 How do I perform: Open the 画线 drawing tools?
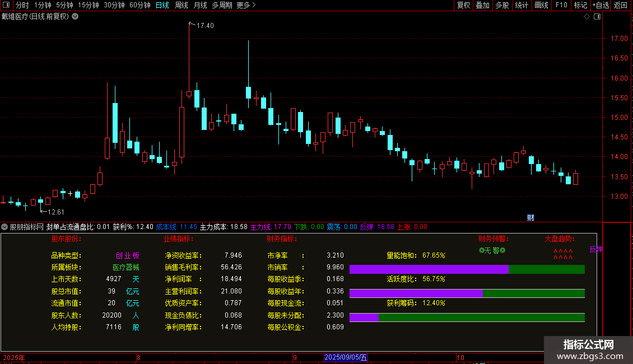click(x=541, y=6)
